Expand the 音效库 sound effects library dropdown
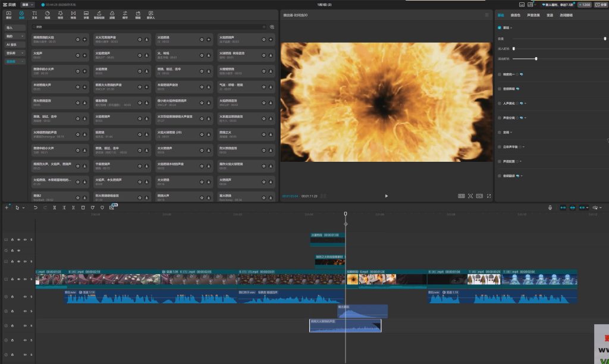 [22, 61]
